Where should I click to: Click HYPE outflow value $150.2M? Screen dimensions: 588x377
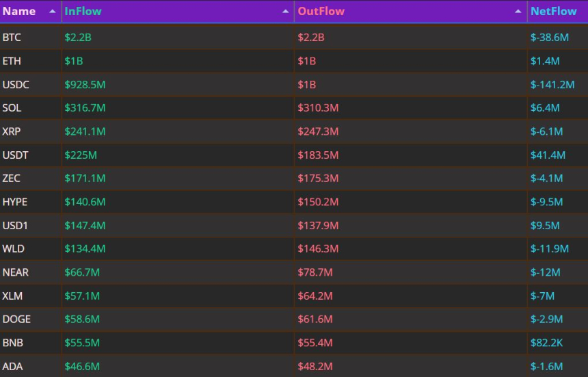(x=318, y=202)
